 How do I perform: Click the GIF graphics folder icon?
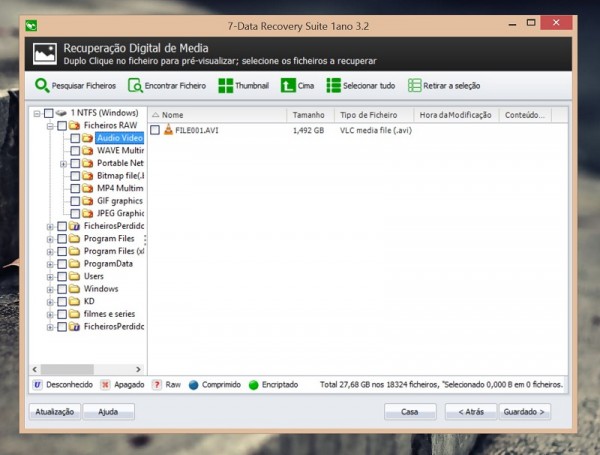click(88, 201)
